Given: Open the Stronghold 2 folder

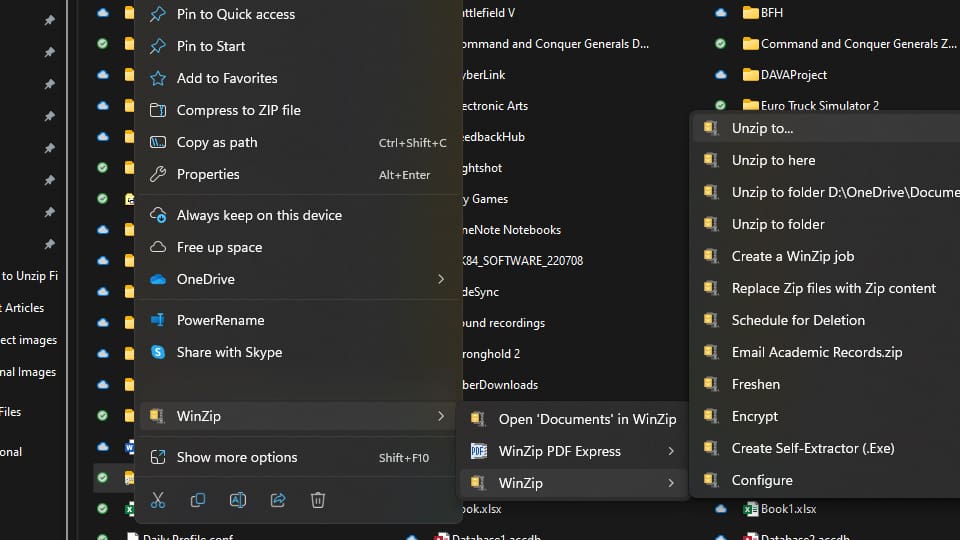Looking at the screenshot, I should 491,353.
